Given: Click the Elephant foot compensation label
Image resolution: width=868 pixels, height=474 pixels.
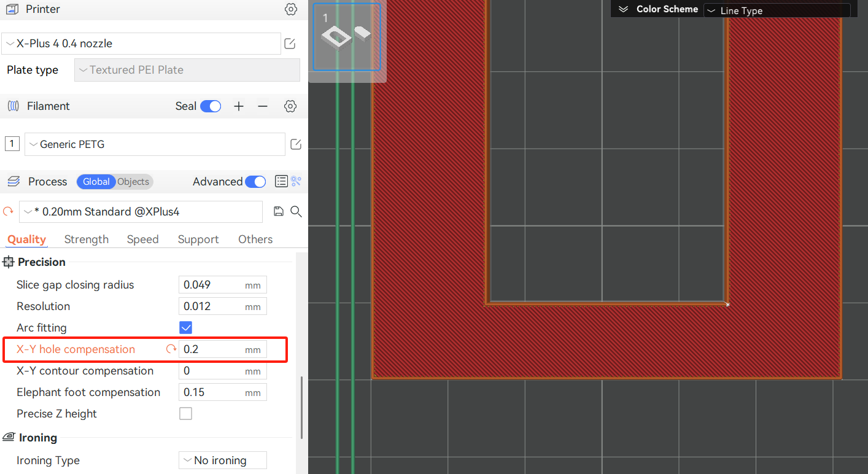Looking at the screenshot, I should (x=88, y=392).
